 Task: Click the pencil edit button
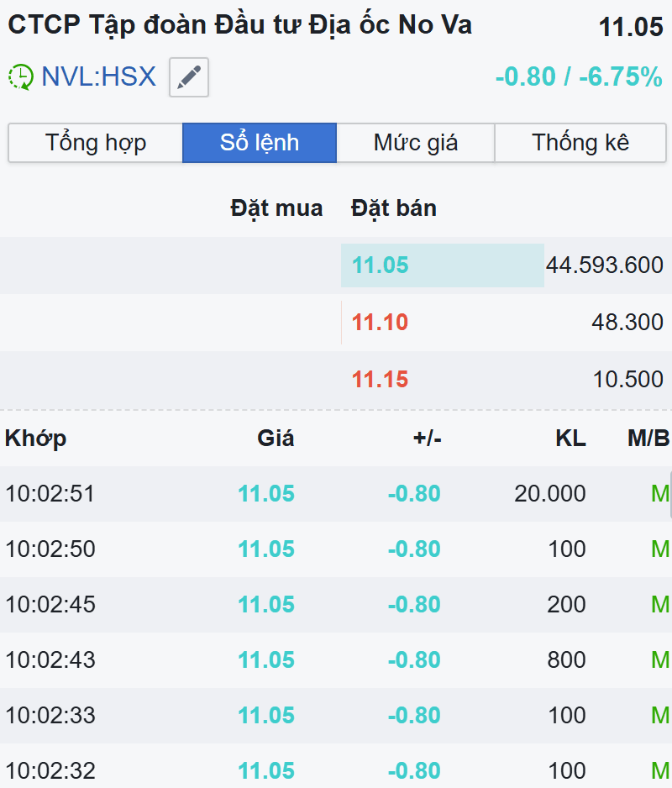[x=189, y=77]
